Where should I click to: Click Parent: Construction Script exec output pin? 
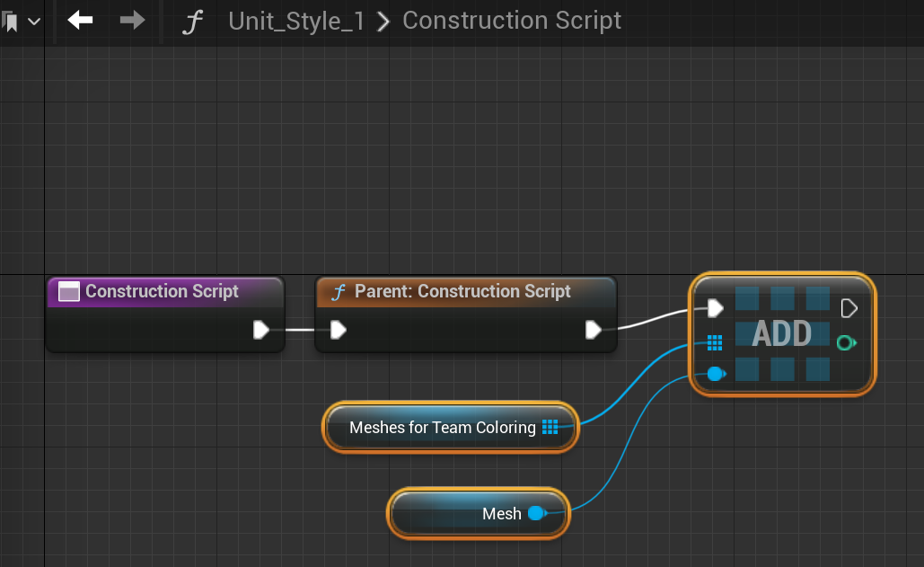coord(593,330)
